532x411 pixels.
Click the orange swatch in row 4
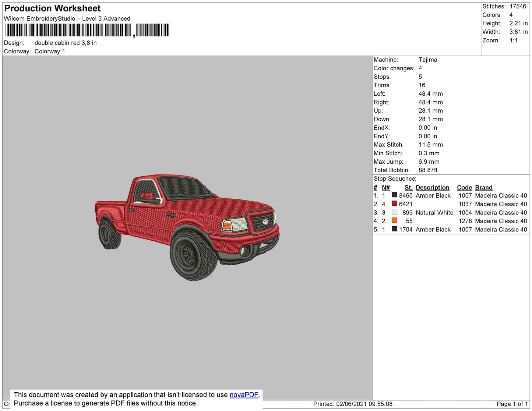tap(394, 220)
